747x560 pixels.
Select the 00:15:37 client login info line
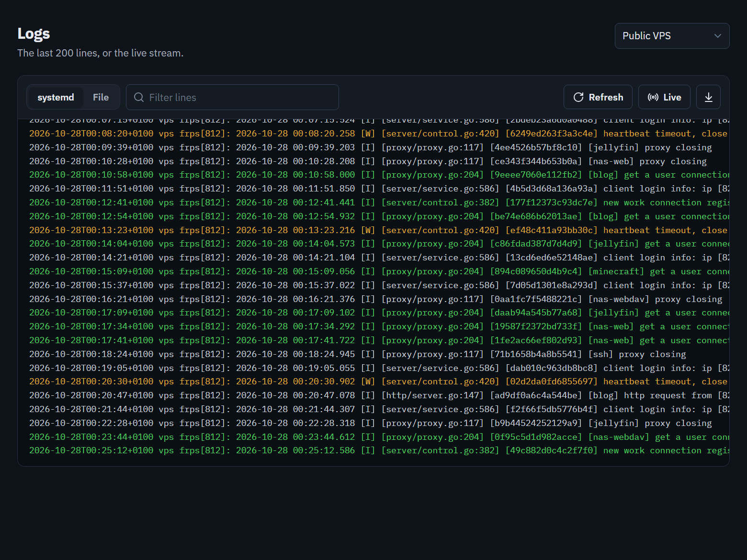[378, 285]
